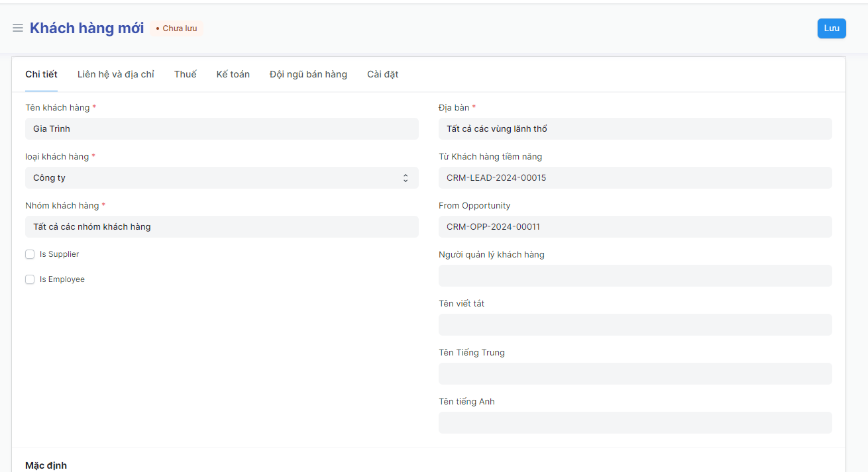Open the Kế toán tab
Screen dimensions: 868x472
click(x=233, y=74)
